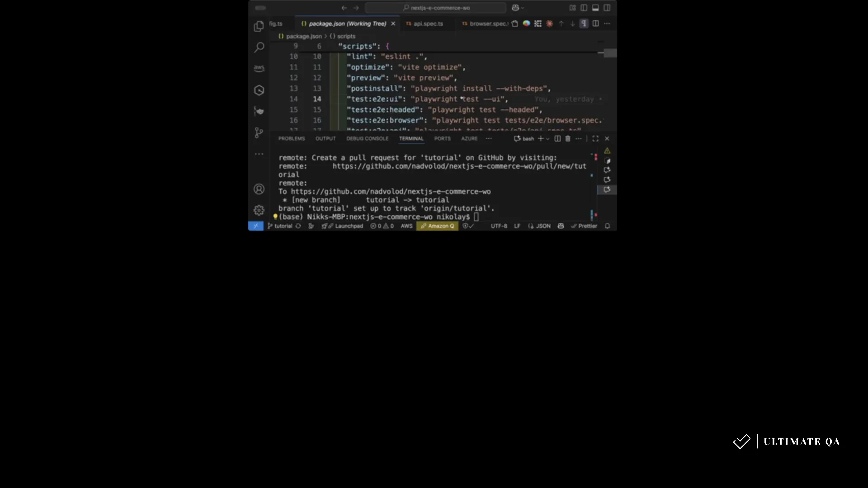Click the nextjs-e-commerce-wo command center search box
The image size is (868, 488).
click(x=436, y=8)
